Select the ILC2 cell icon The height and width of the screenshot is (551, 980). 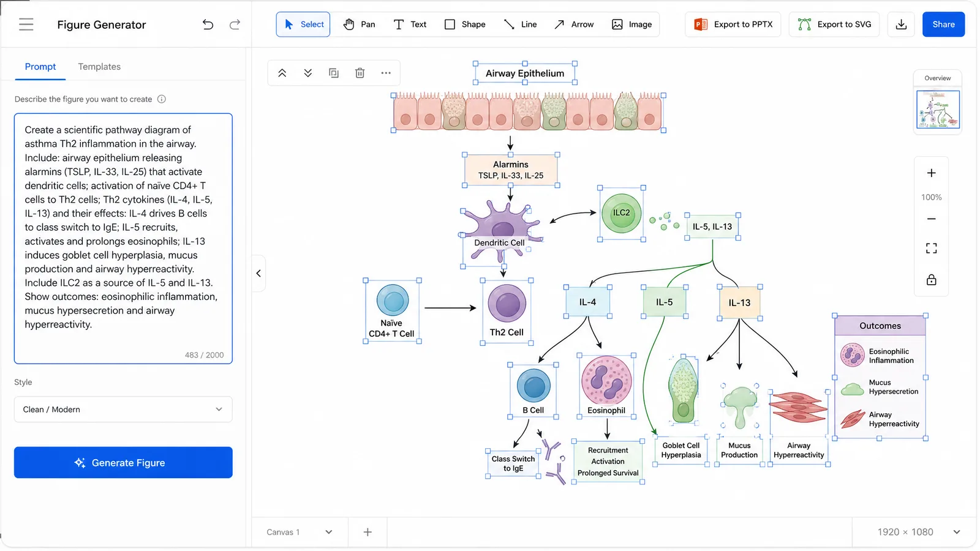coord(621,214)
